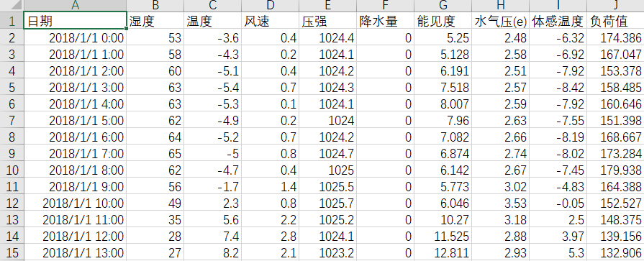Select column H header
This screenshot has width=644, height=261.
tap(500, 6)
